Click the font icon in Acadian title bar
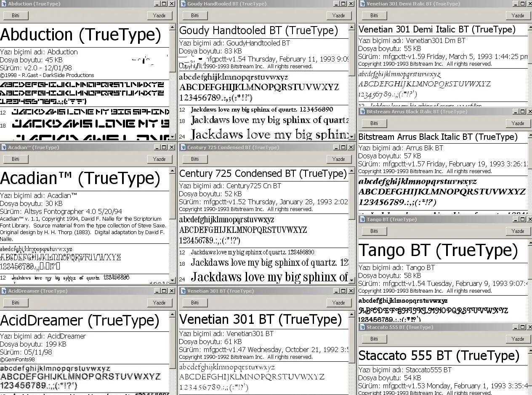The image size is (532, 395). click(4, 147)
